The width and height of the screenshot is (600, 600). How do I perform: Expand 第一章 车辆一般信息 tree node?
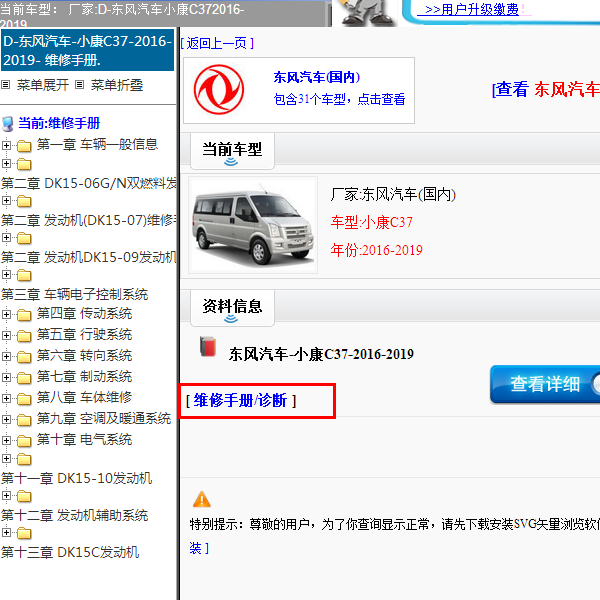(x=6, y=145)
